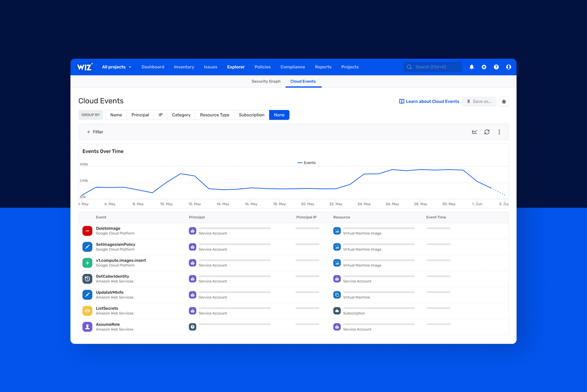The image size is (587, 392).
Task: Open notifications via the bell icon
Action: (471, 67)
